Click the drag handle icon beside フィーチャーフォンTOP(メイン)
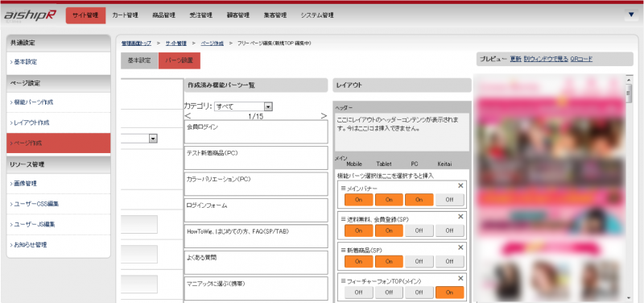This screenshot has width=644, height=303. [x=344, y=280]
